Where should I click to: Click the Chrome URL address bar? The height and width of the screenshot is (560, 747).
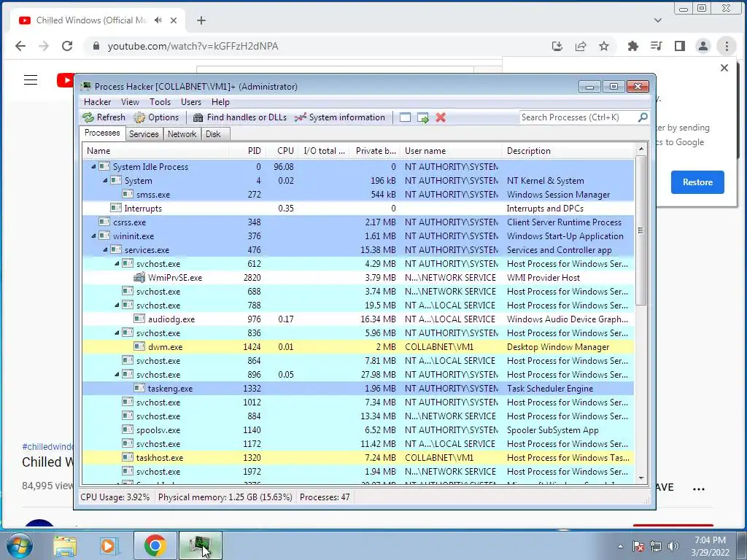pyautogui.click(x=314, y=46)
